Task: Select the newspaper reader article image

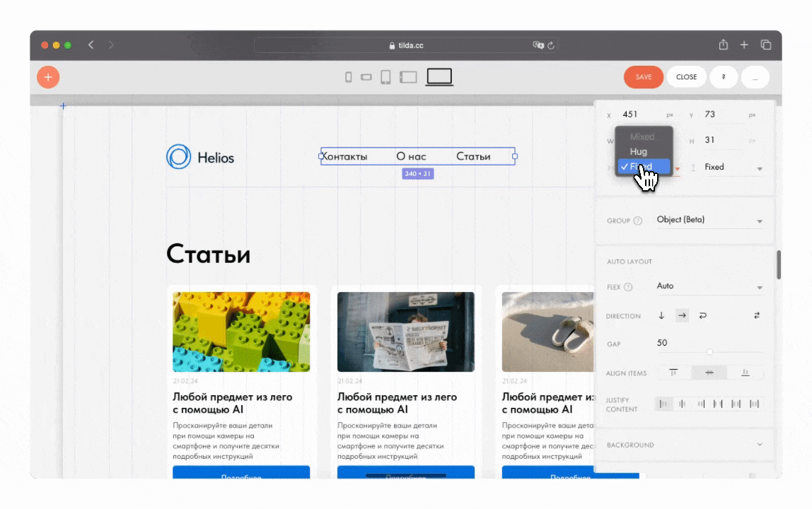Action: point(406,332)
